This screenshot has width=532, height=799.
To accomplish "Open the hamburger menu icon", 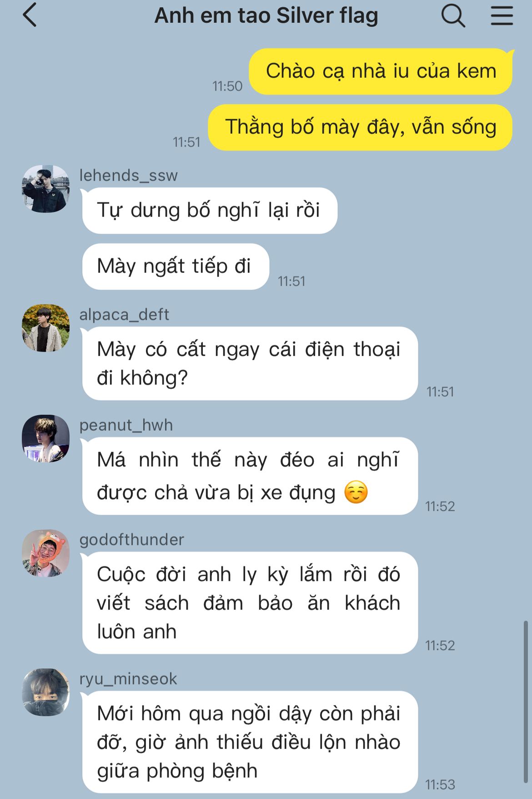I will 502,15.
